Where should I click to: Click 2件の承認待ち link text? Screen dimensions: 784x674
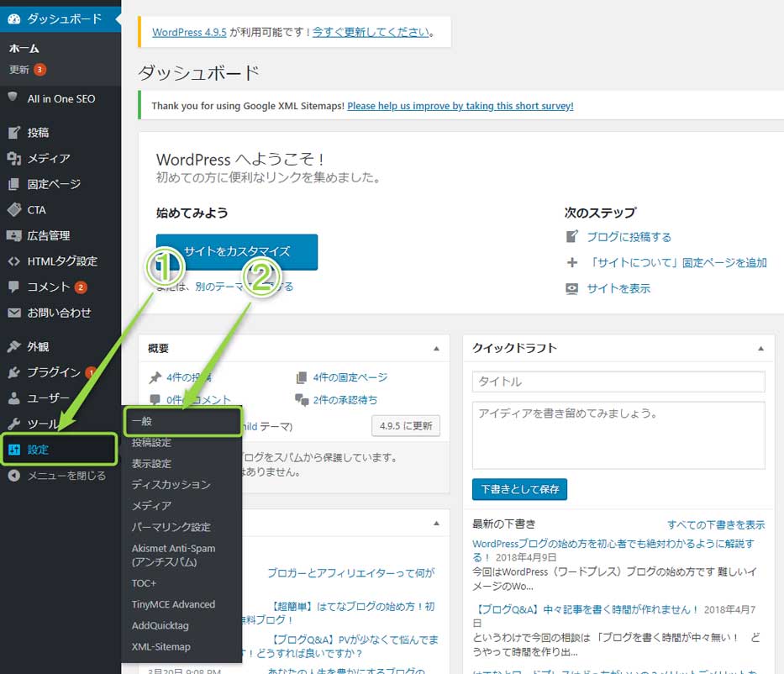[x=345, y=400]
